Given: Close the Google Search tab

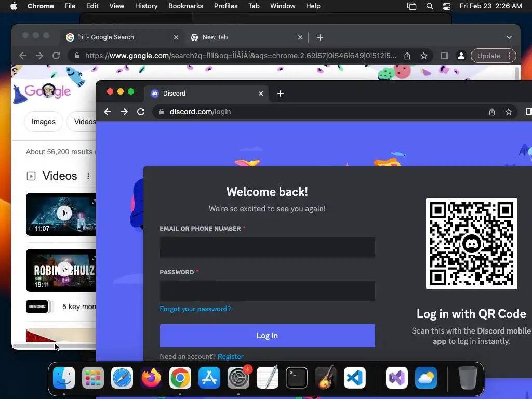Looking at the screenshot, I should [176, 37].
